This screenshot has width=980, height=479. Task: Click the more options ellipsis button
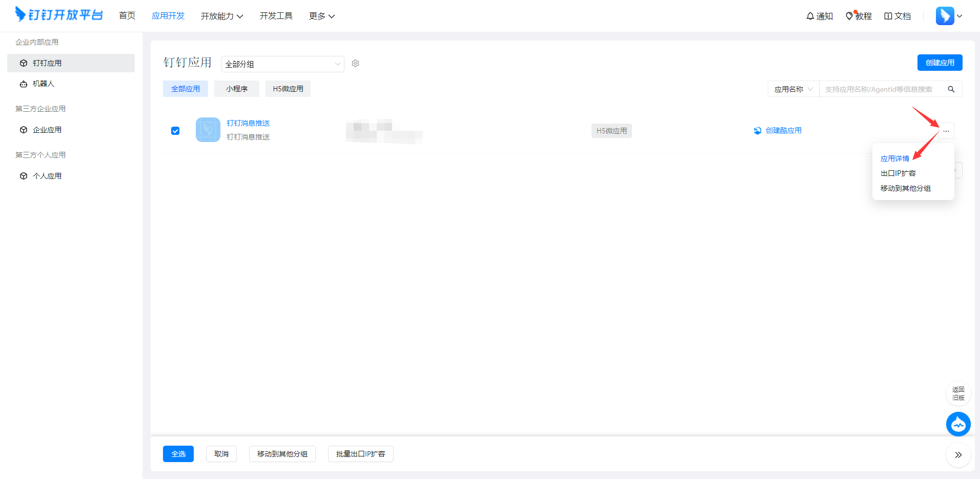[946, 131]
